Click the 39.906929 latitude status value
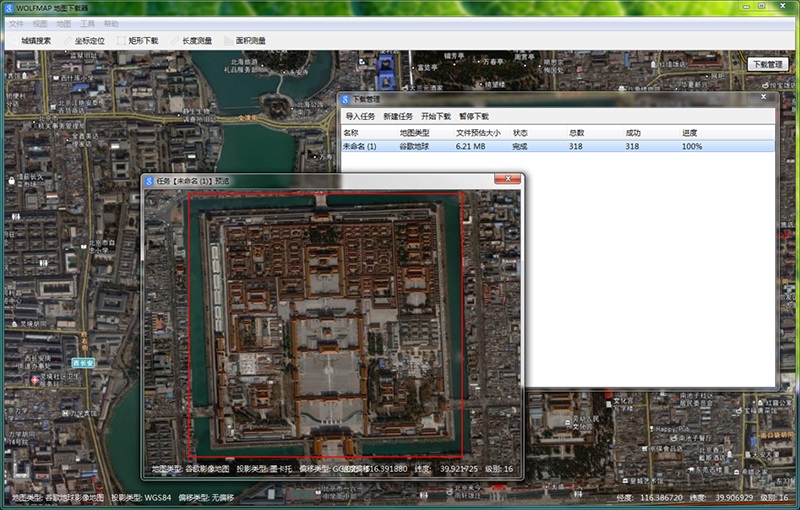The image size is (800, 510). [734, 497]
